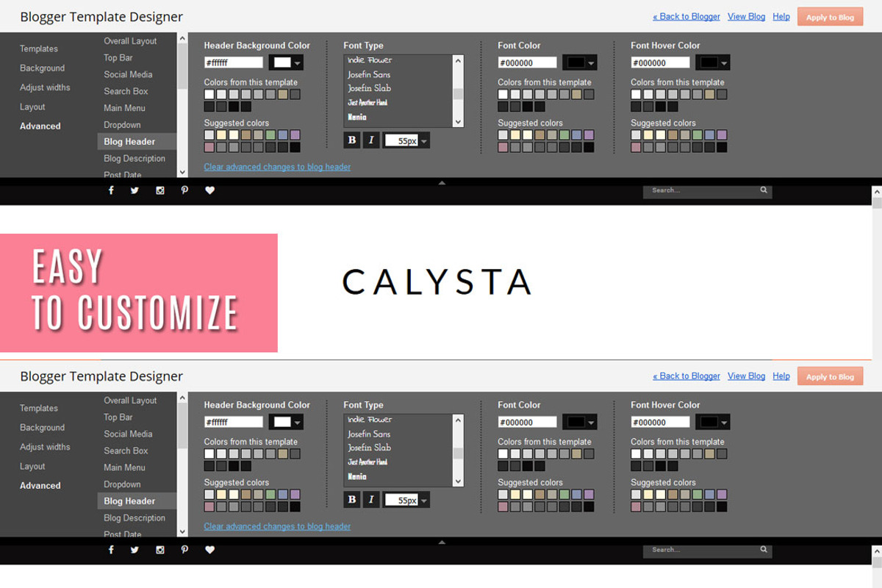
Task: Click CALYSTA blog title in preview
Action: tap(437, 282)
